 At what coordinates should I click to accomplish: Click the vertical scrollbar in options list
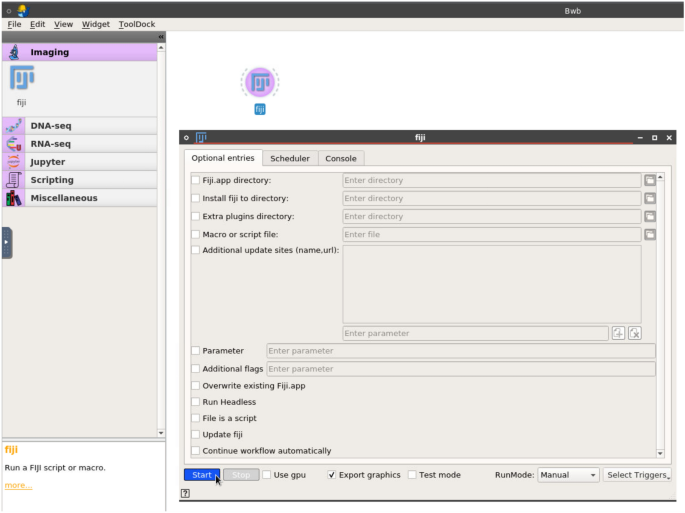tap(660, 300)
